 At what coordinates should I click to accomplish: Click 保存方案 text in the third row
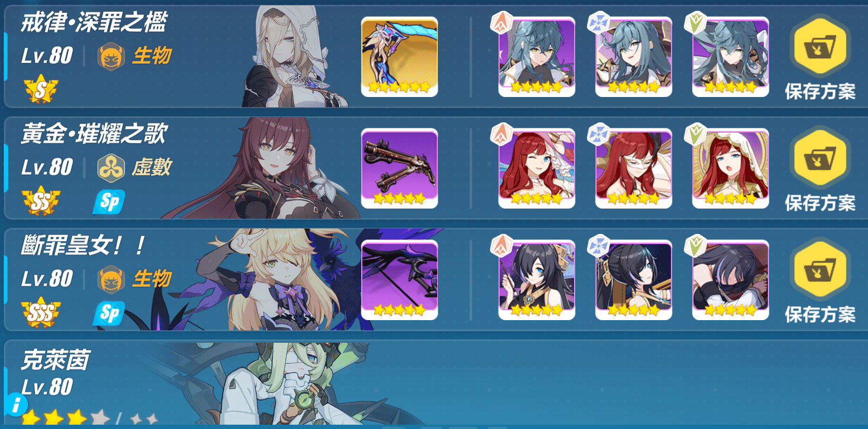[820, 315]
